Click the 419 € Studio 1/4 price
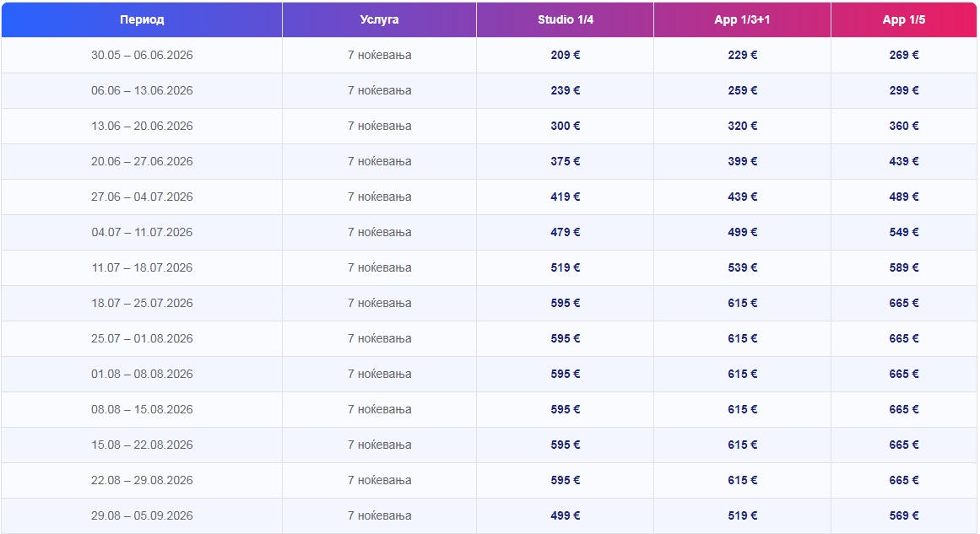Viewport: 980px width, 534px height. (565, 197)
